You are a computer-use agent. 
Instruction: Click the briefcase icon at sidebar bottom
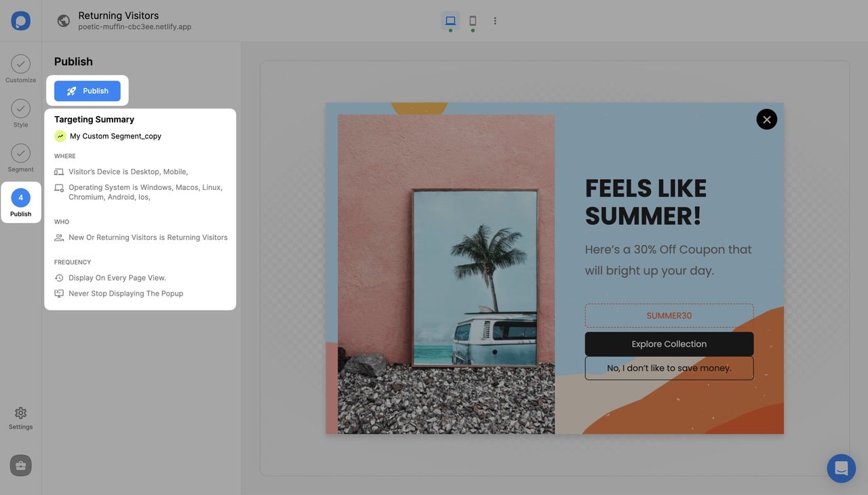(20, 465)
